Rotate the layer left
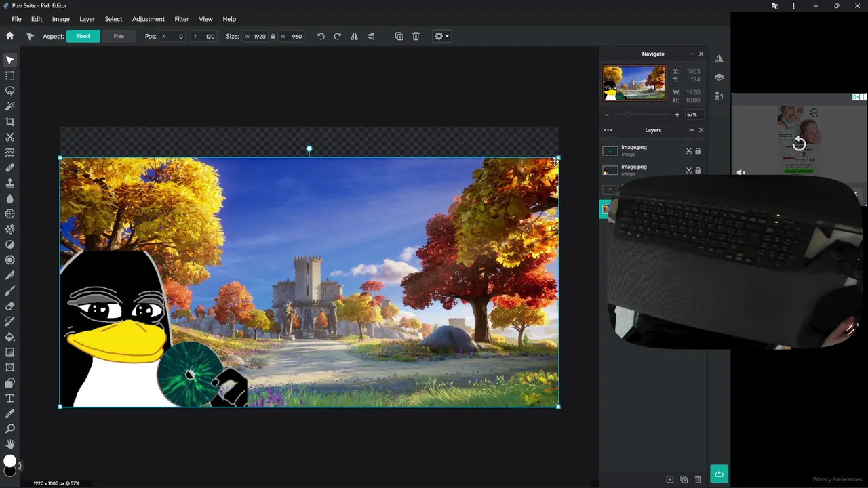This screenshot has height=488, width=868. pos(321,36)
